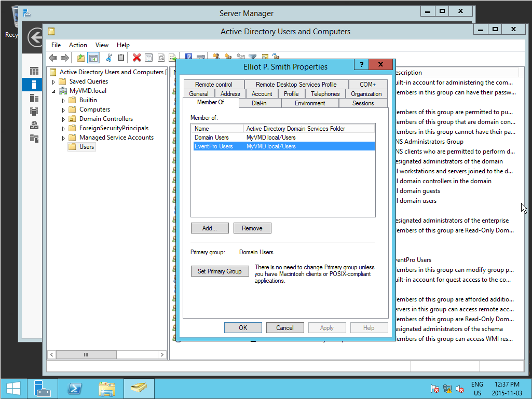Open Server Manager from the taskbar
Viewport: 532px width, 399px height.
[43, 389]
